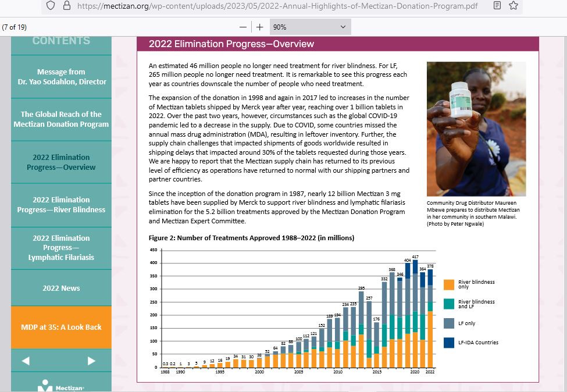Click the orange River blindness only legend swatch
This screenshot has height=392, width=567.
(x=449, y=284)
